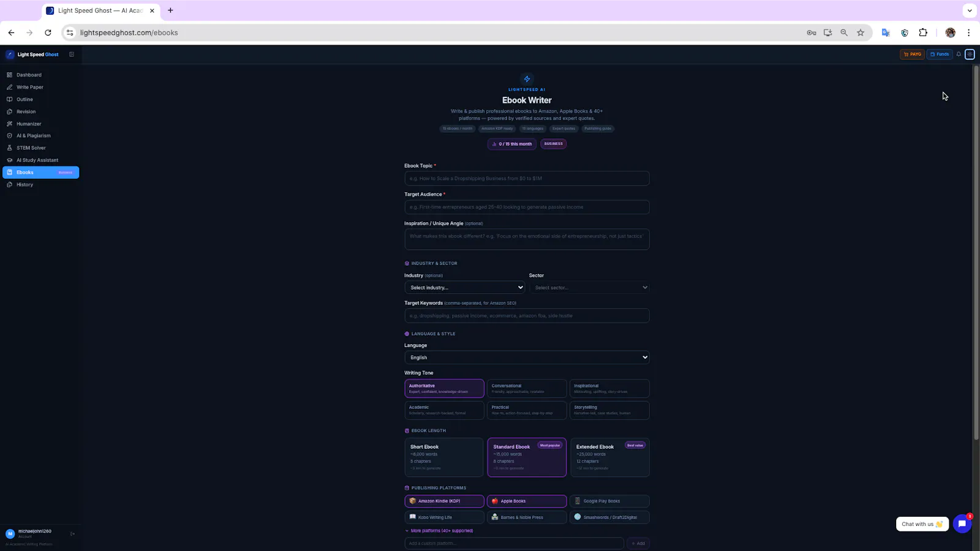Open the Google Translate extension icon

[886, 33]
